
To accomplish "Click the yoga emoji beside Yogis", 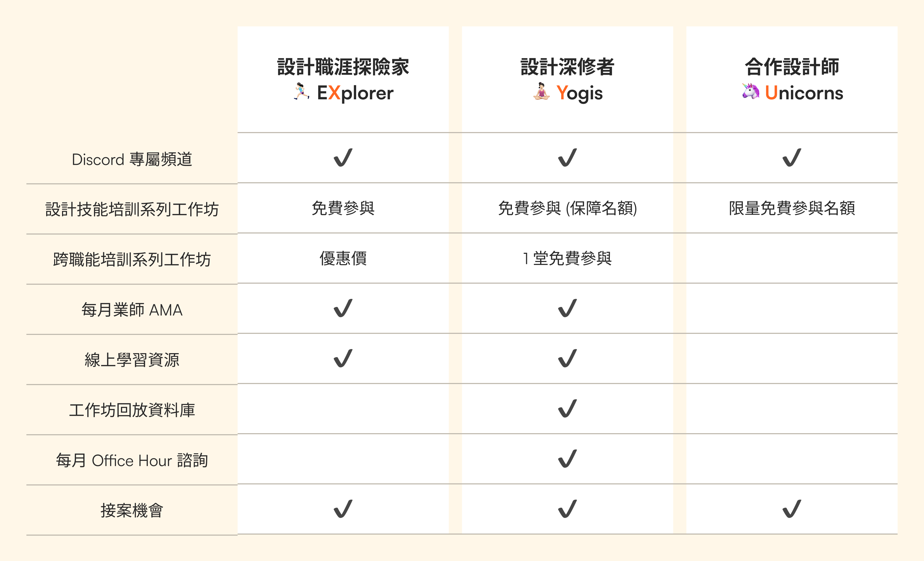I will click(541, 92).
